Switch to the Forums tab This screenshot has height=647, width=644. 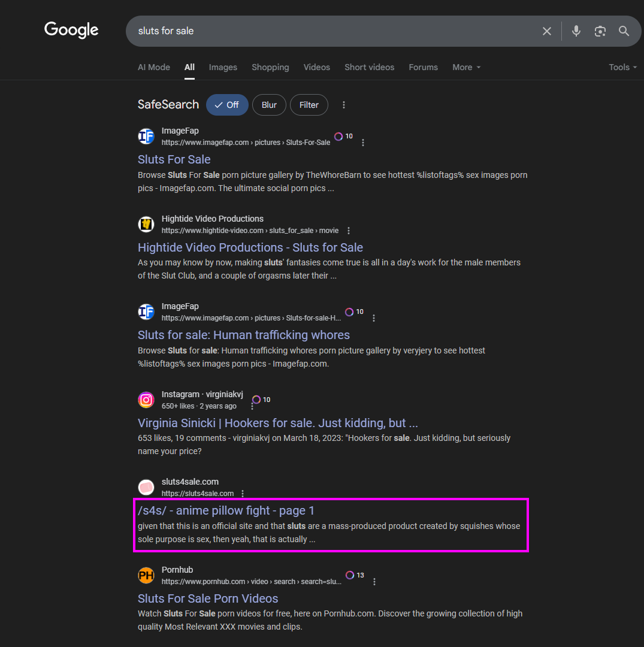pos(423,67)
